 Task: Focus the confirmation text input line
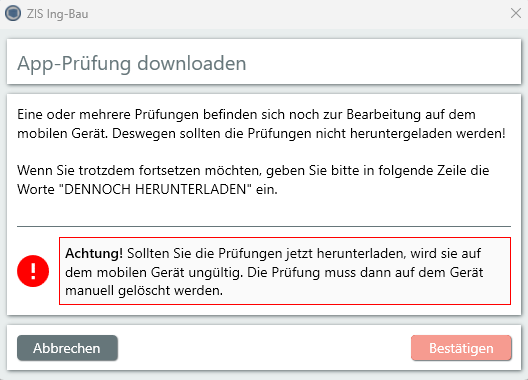click(x=264, y=217)
